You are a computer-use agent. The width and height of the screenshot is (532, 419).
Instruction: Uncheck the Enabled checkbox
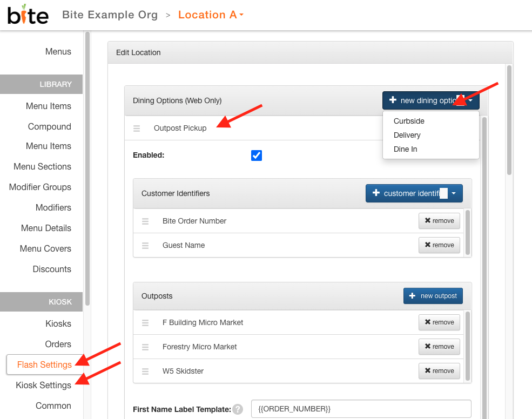pos(257,156)
